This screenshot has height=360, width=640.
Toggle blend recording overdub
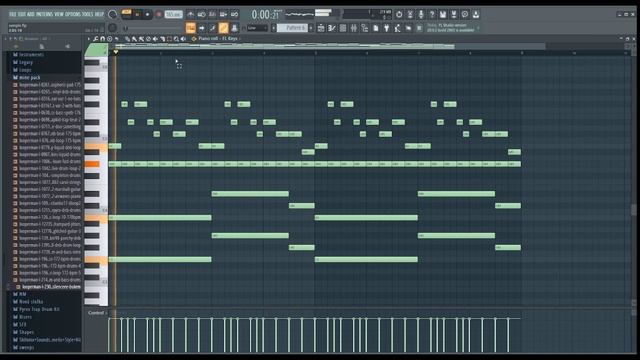point(223,14)
